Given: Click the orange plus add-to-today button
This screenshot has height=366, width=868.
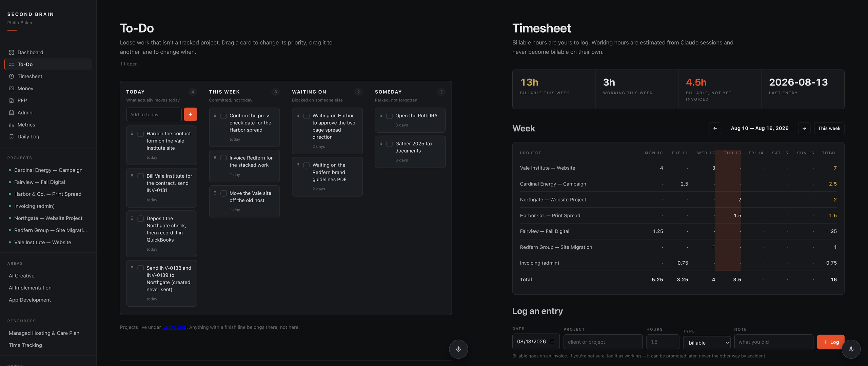Looking at the screenshot, I should tap(190, 115).
